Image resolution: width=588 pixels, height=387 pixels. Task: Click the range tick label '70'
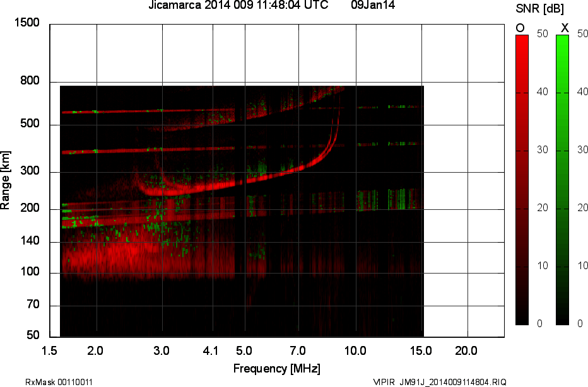click(33, 304)
